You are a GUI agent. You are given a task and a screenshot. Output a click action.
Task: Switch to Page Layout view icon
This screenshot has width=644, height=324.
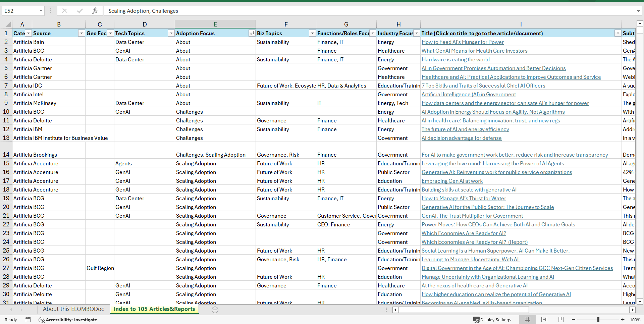[544, 320]
